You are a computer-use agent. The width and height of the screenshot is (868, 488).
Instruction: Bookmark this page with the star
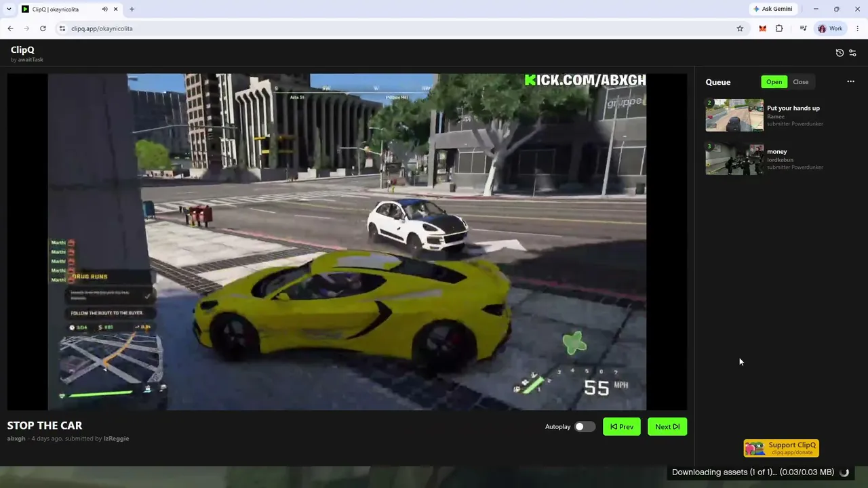tap(740, 28)
